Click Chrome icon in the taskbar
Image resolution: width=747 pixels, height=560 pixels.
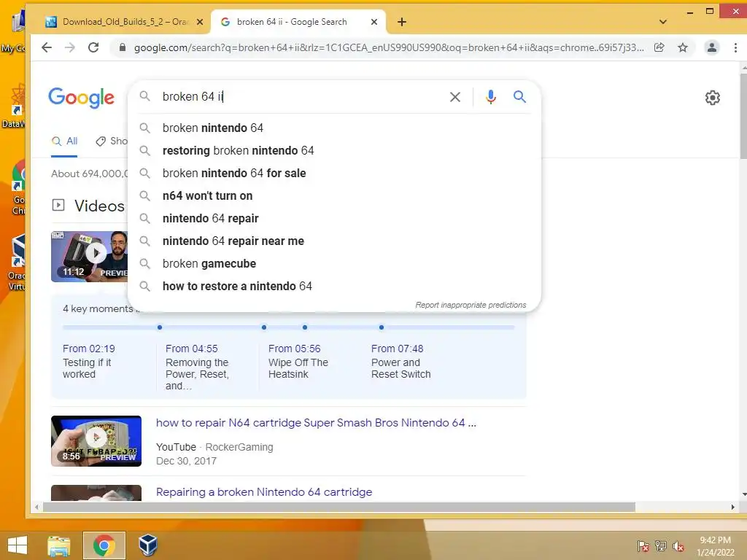click(104, 545)
